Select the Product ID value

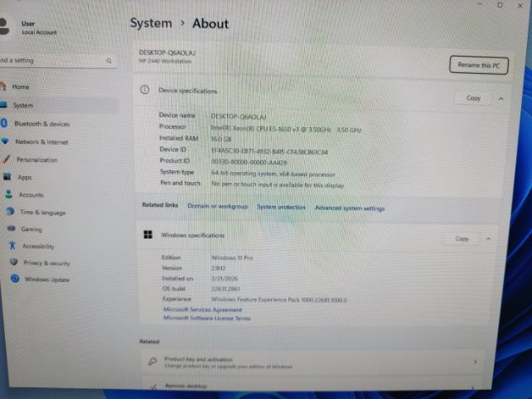(x=249, y=162)
